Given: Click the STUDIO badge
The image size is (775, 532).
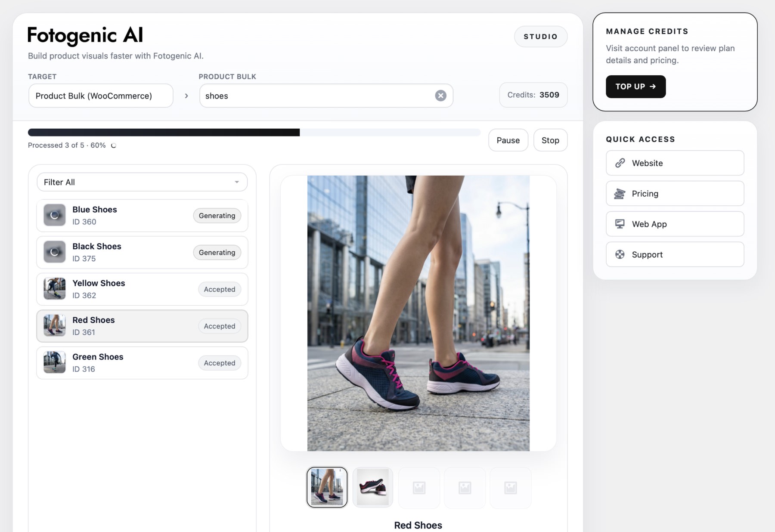Looking at the screenshot, I should (x=541, y=37).
